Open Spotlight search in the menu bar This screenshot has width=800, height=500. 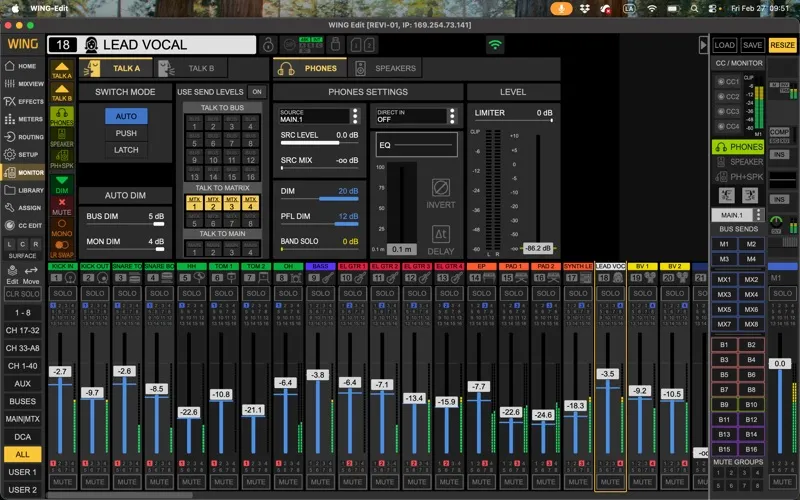click(694, 8)
